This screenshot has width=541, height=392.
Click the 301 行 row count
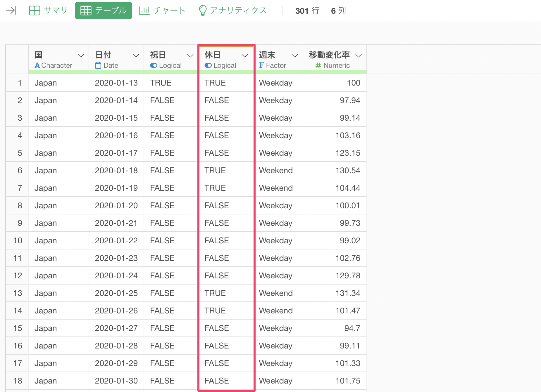[x=307, y=11]
